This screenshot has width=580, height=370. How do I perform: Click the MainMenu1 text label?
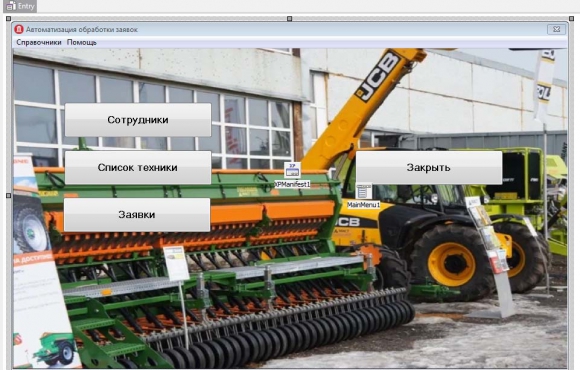tap(364, 205)
